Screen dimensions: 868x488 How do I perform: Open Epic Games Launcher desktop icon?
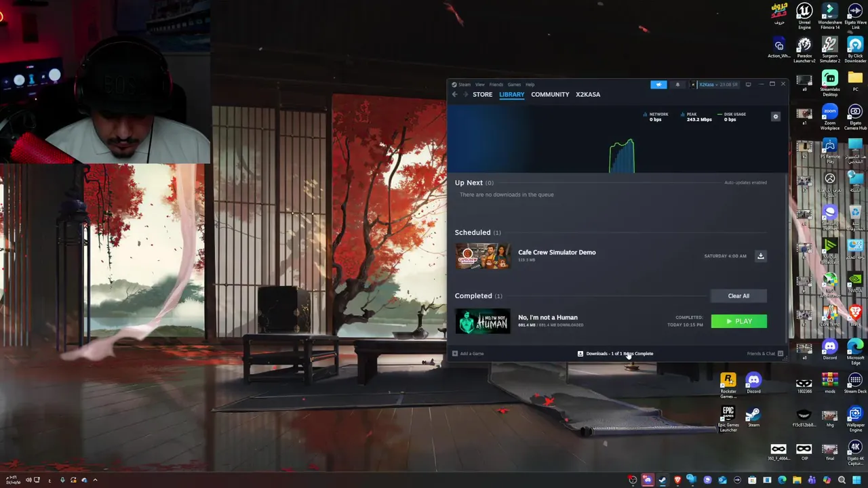[x=728, y=418]
